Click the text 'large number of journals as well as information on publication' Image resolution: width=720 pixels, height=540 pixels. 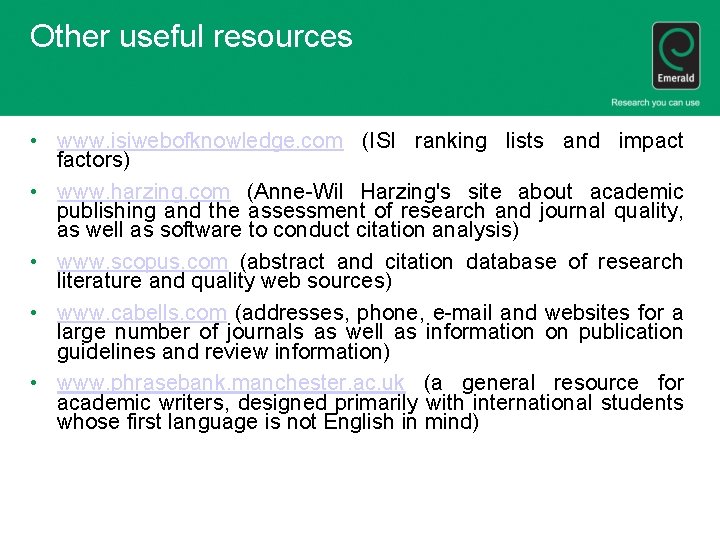click(x=370, y=332)
